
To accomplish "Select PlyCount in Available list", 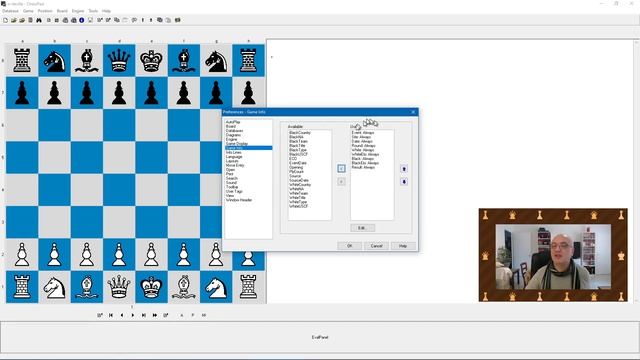I will click(x=296, y=171).
